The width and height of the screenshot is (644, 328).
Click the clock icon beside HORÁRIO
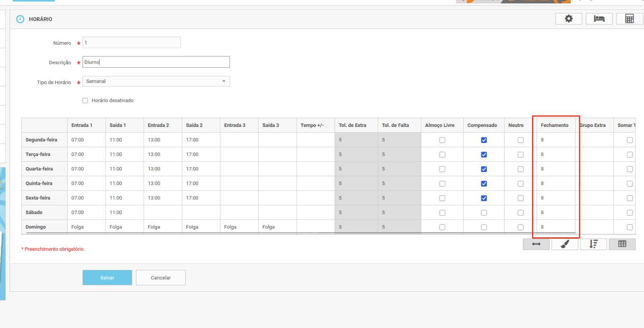20,19
